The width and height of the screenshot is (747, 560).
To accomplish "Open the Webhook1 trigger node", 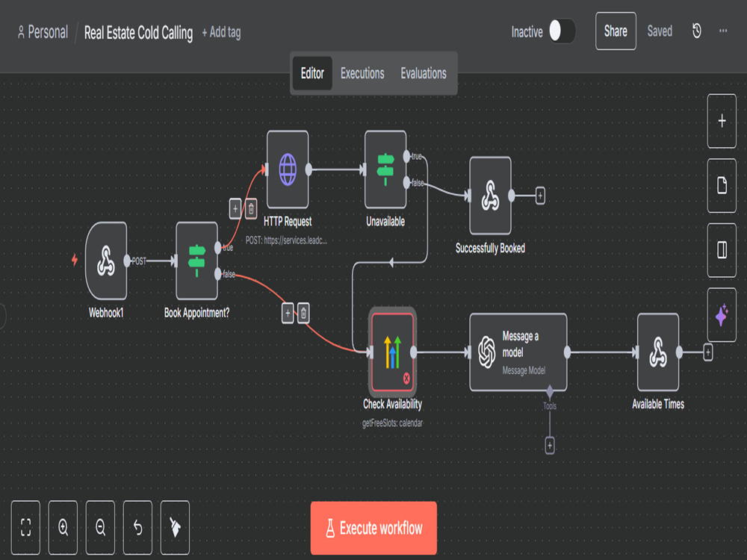I will tap(106, 261).
